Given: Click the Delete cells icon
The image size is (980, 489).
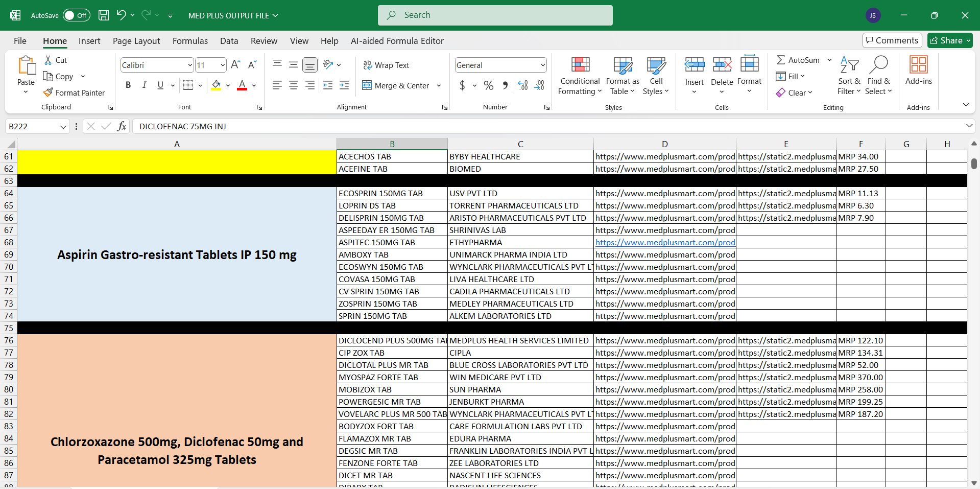Looking at the screenshot, I should [x=722, y=64].
